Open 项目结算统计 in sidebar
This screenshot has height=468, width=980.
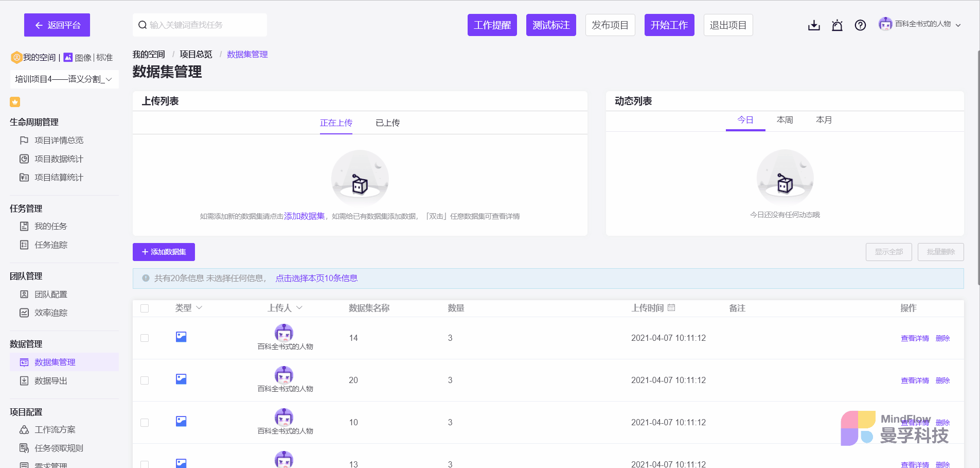tap(59, 177)
